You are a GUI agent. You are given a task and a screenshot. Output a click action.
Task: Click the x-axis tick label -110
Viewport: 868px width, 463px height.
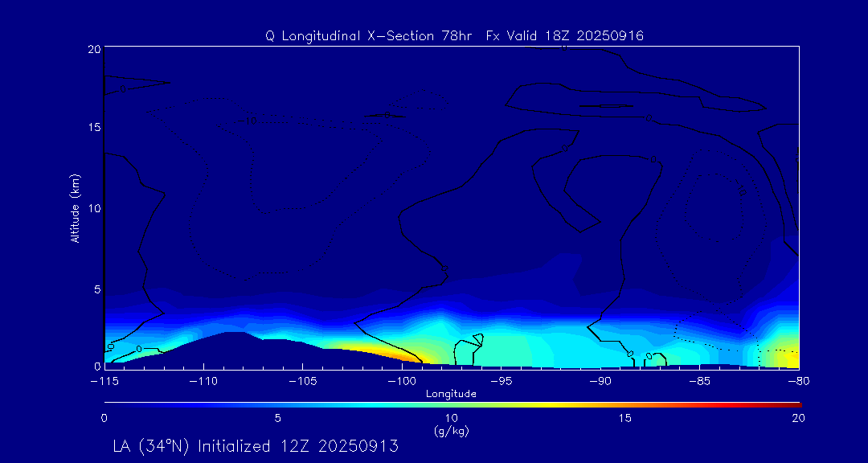point(203,382)
